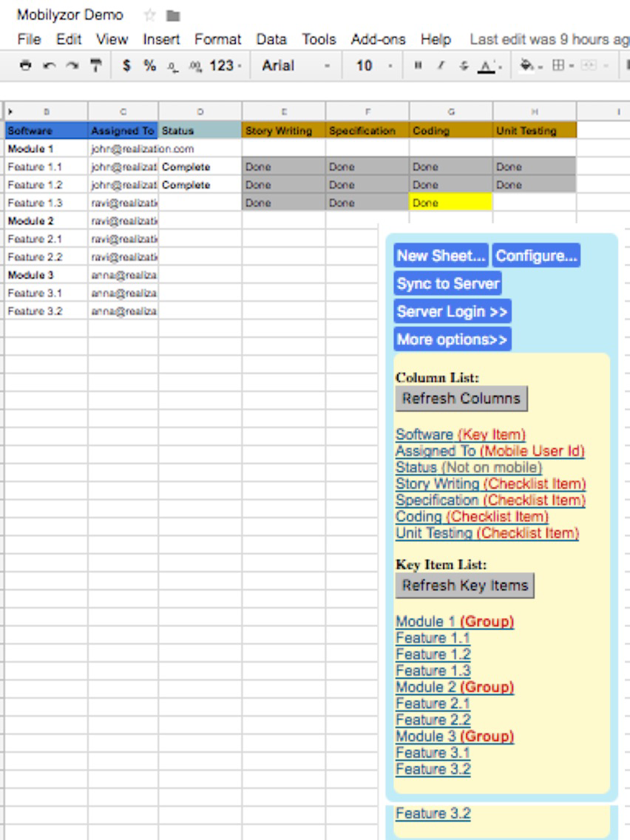
Task: Open Unit Testing (Checklist Item) link
Action: pos(487,533)
